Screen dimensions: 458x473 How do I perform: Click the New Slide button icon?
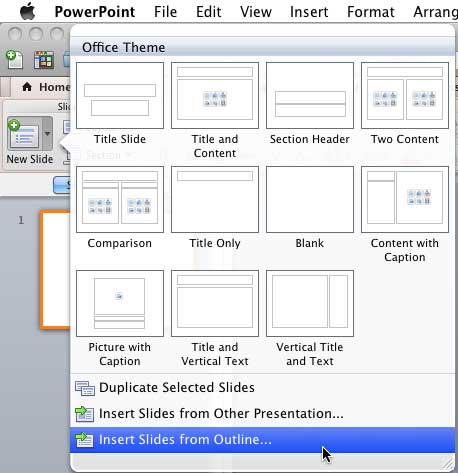(24, 134)
